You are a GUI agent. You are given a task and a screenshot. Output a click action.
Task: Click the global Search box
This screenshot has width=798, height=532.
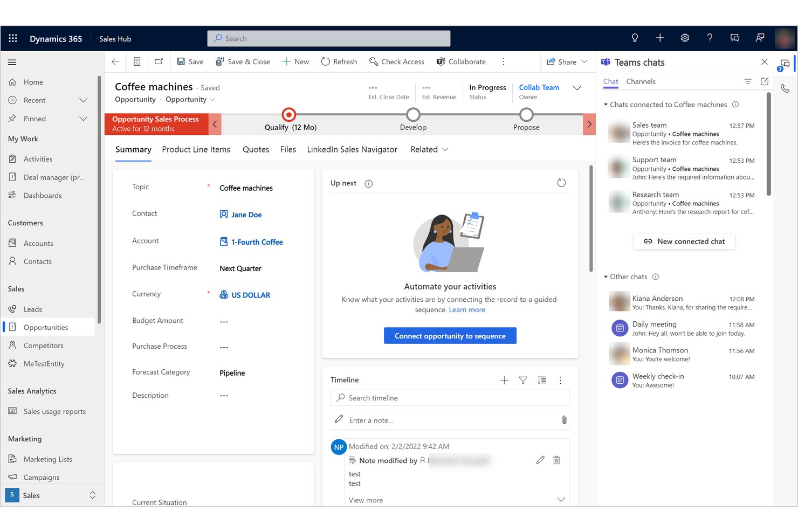click(x=329, y=39)
